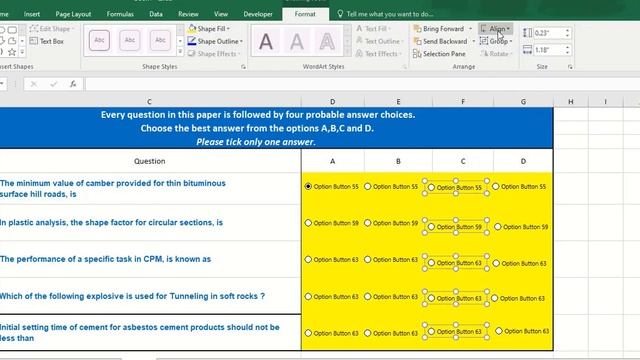
Task: Open Text Effects menu
Action: tap(378, 53)
